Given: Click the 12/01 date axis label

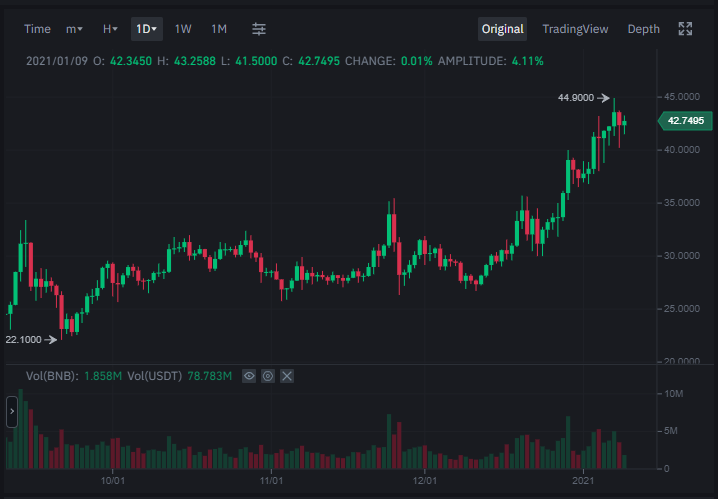Looking at the screenshot, I should tap(424, 481).
